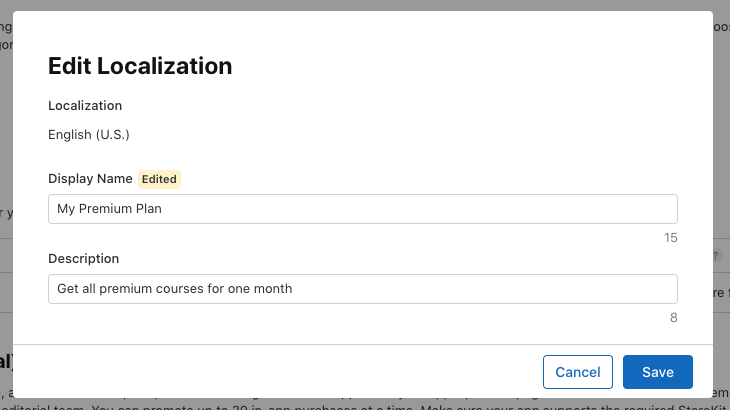The height and width of the screenshot is (410, 730).
Task: Click dimmed background left of the dialog
Action: [7, 150]
